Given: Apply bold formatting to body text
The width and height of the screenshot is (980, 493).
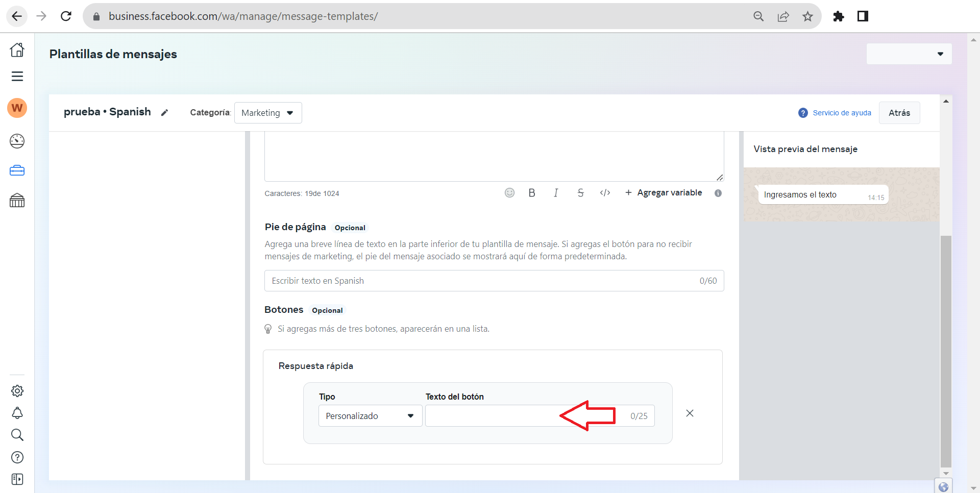Looking at the screenshot, I should [x=532, y=193].
